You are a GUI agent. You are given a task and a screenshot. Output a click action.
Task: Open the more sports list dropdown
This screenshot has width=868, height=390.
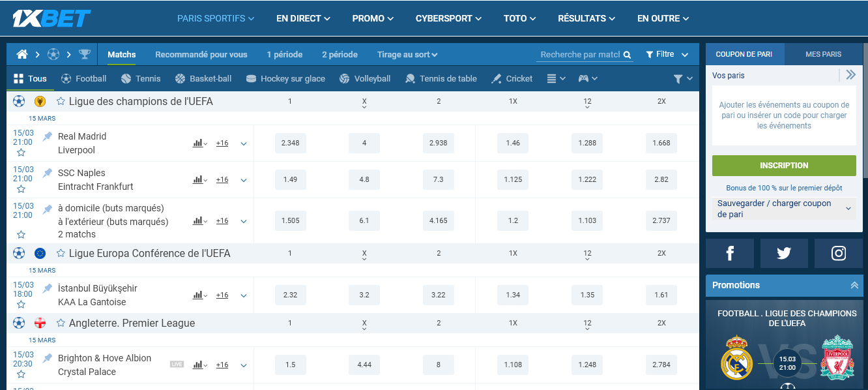click(x=556, y=78)
